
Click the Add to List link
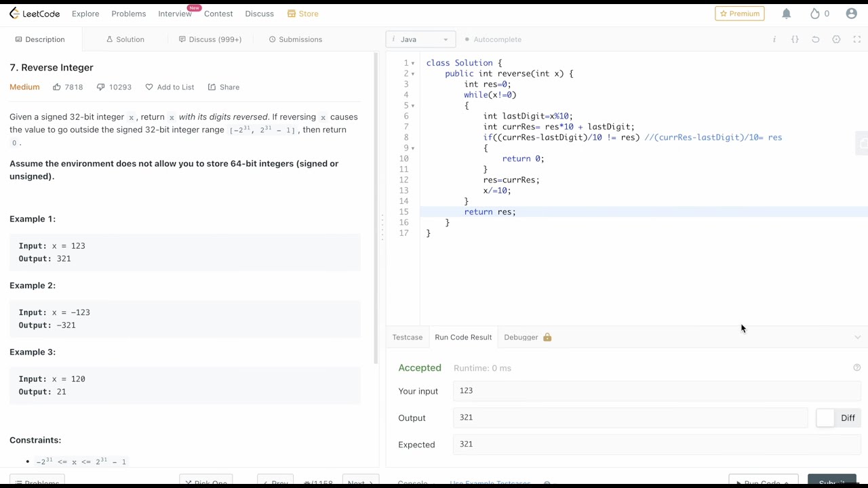pyautogui.click(x=170, y=87)
